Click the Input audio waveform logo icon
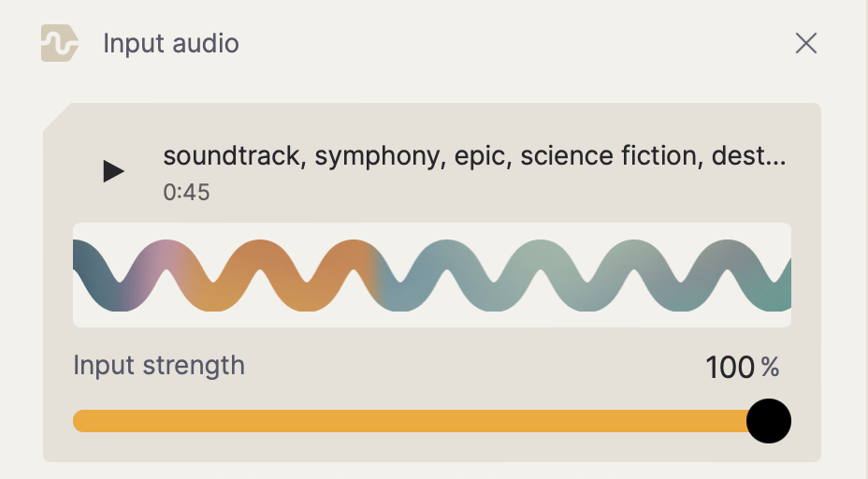 click(60, 43)
